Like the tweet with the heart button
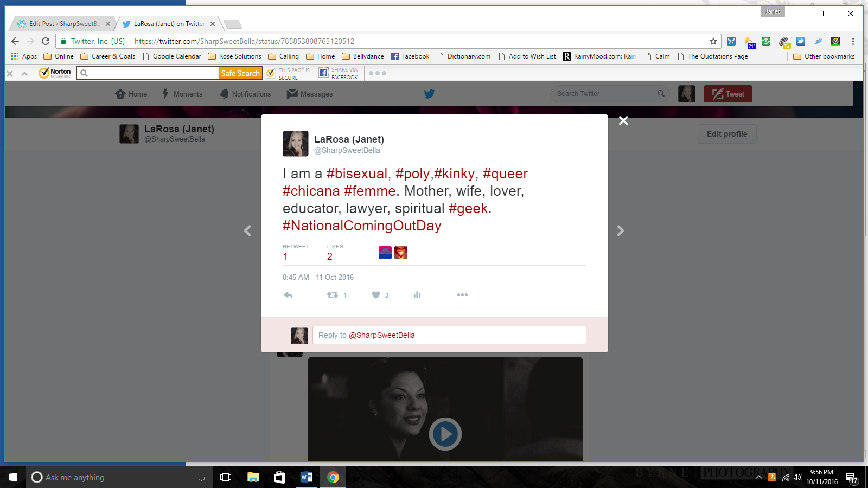 (375, 294)
